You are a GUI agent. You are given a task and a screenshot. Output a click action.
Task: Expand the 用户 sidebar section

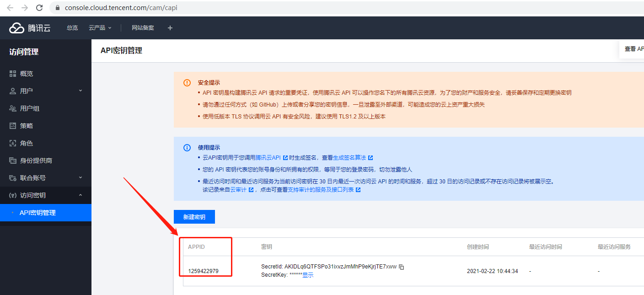pos(80,91)
